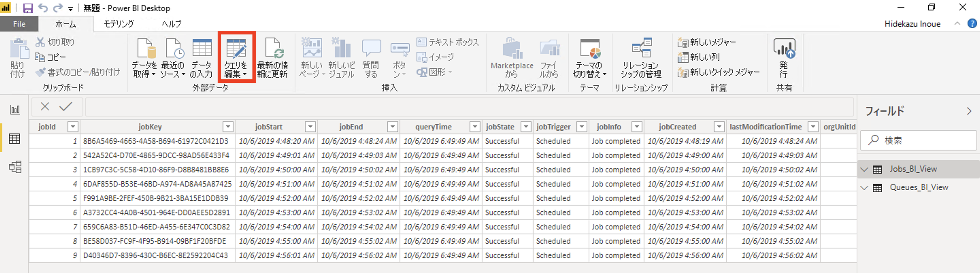Screen dimensions: 980x273
Task: Open the lastModificationTime column filter dropdown
Action: coord(813,126)
